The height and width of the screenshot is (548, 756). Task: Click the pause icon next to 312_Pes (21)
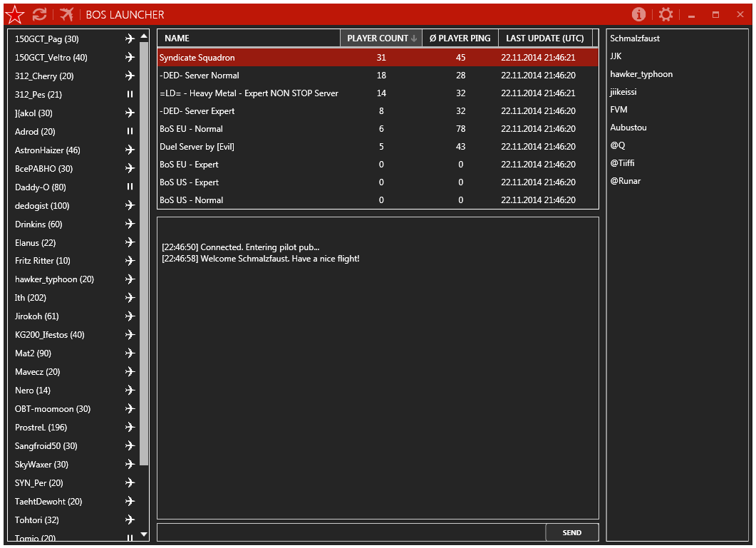(130, 94)
